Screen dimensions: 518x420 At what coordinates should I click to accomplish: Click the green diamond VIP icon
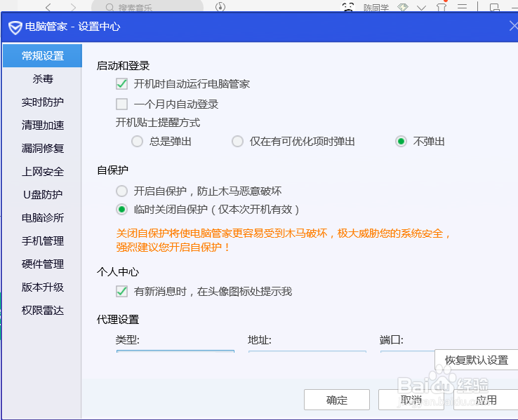click(403, 7)
